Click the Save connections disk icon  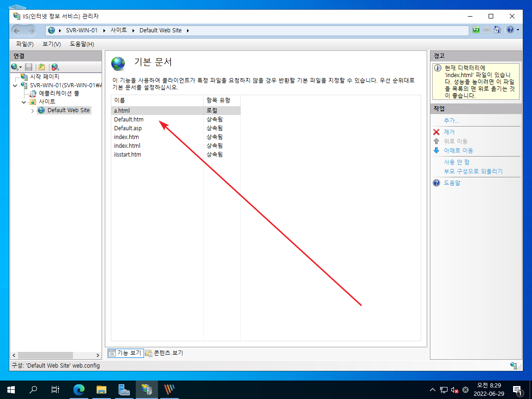click(x=29, y=67)
